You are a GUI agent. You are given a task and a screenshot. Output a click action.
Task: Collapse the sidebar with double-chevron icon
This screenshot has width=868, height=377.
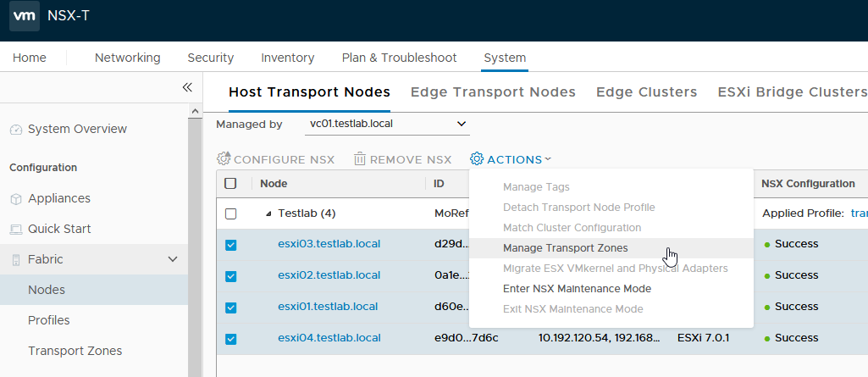pyautogui.click(x=187, y=87)
